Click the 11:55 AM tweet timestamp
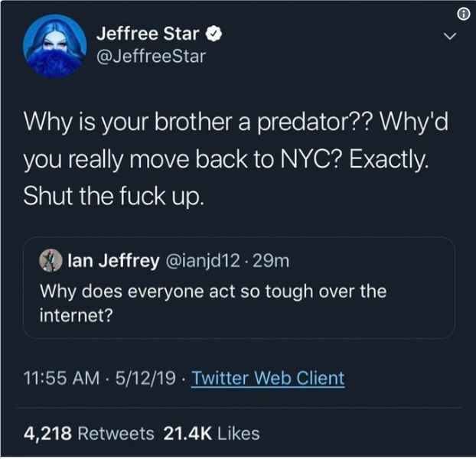476x459 pixels. (61, 378)
